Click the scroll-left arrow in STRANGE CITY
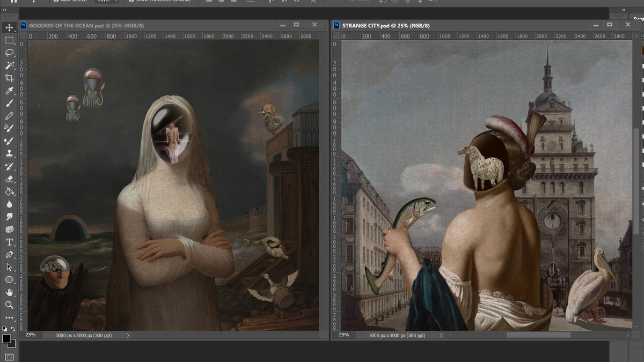 pyautogui.click(x=450, y=335)
